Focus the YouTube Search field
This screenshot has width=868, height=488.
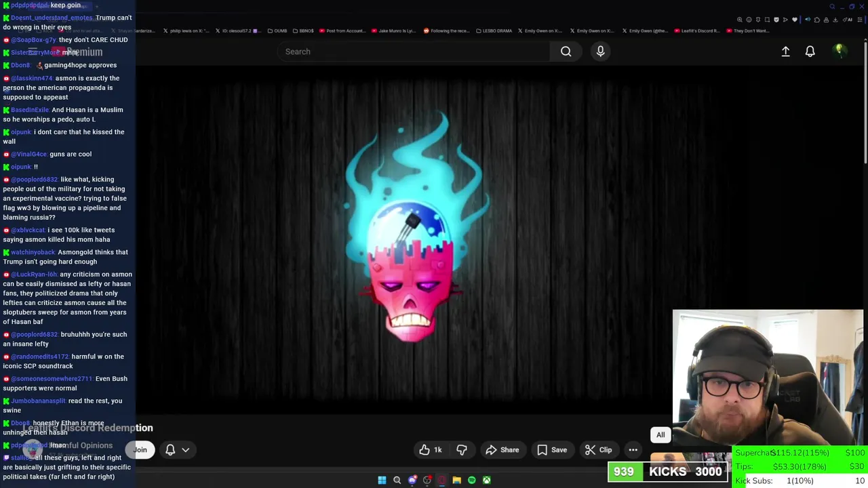[414, 52]
